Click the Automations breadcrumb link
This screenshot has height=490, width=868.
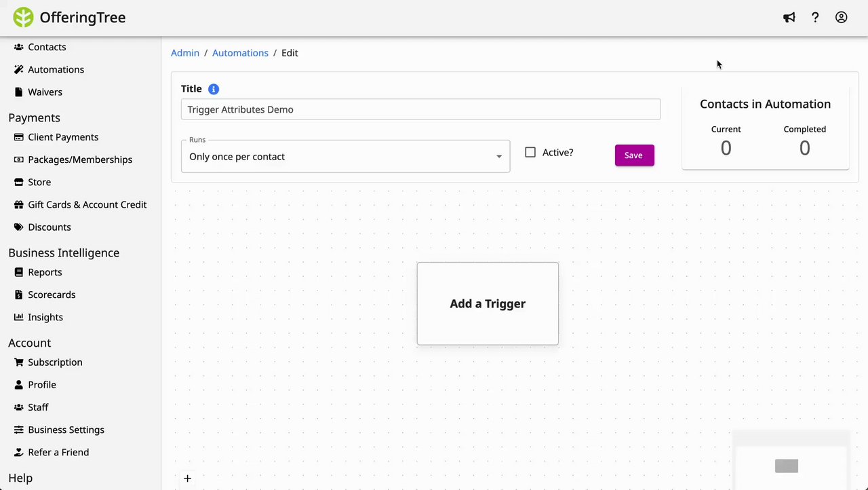click(x=240, y=53)
